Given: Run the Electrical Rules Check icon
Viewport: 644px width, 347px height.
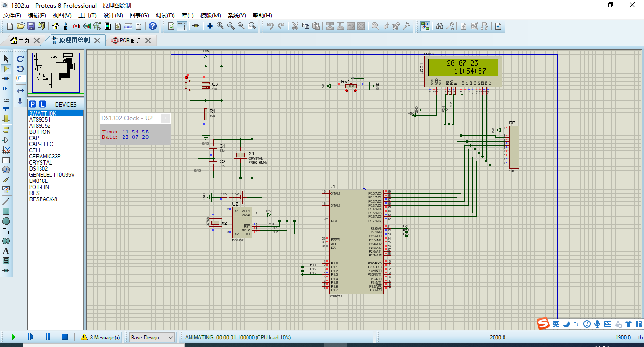Looking at the screenshot, I should (x=498, y=26).
